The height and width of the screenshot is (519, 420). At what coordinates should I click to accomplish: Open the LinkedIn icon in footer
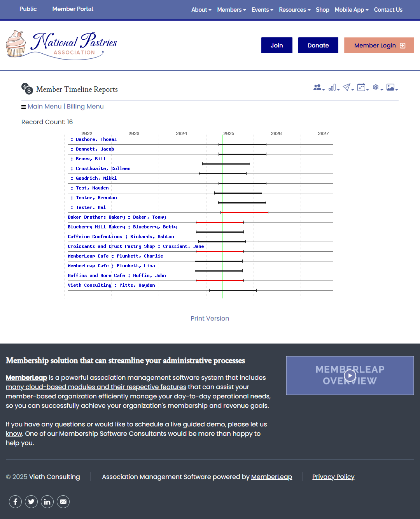click(x=47, y=502)
